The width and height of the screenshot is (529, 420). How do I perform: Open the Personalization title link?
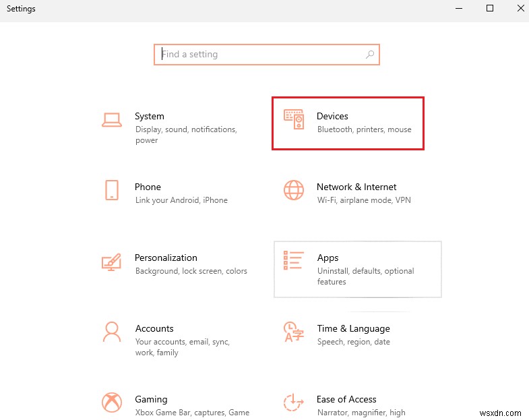pyautogui.click(x=166, y=258)
